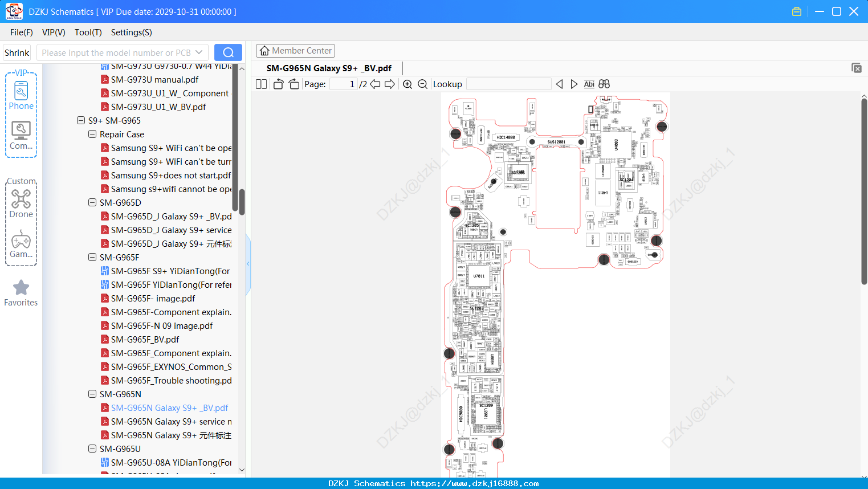This screenshot has height=489, width=868.
Task: Open SM-G965U-08A YiDianTong file
Action: click(171, 463)
